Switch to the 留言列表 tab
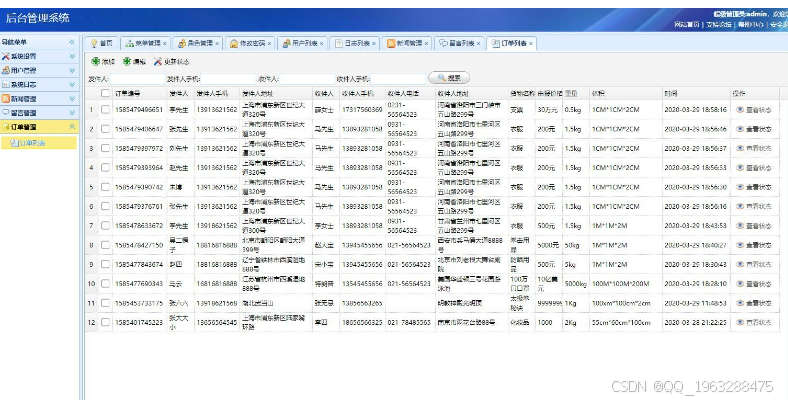Screen dimensions: 788x400 457,44
